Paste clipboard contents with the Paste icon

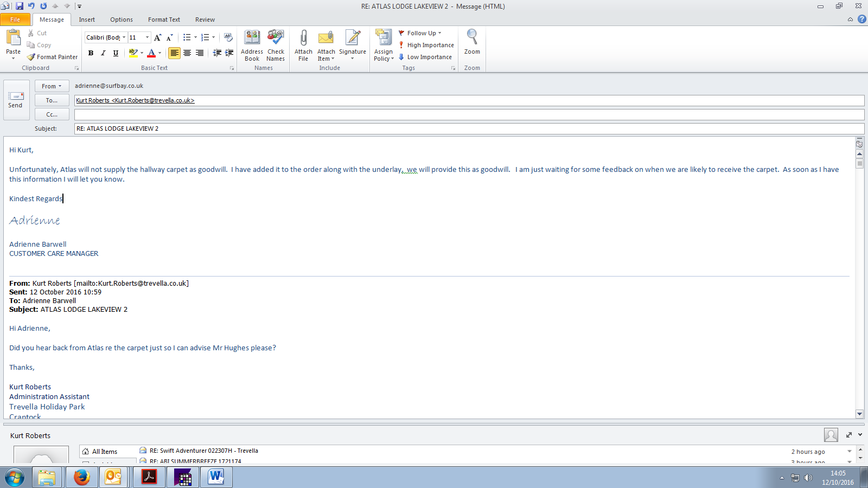pos(14,38)
